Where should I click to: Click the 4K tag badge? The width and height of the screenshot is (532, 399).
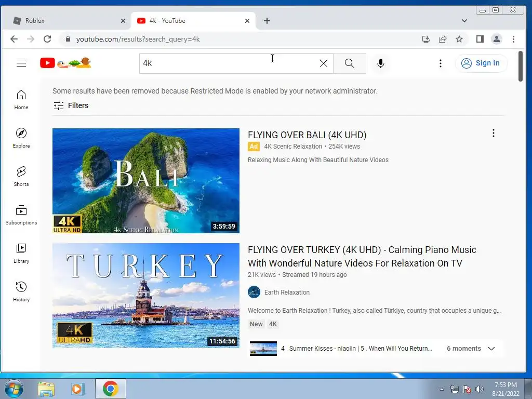click(273, 324)
